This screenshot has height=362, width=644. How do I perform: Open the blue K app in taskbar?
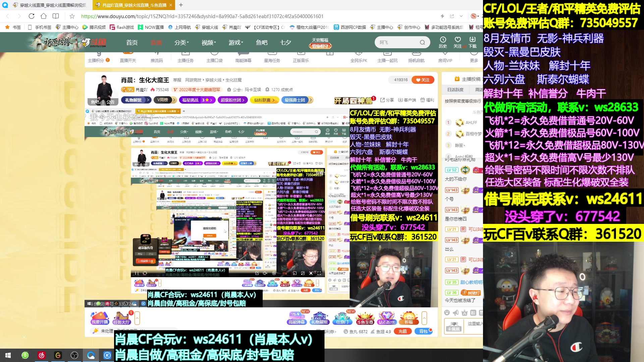point(107,355)
